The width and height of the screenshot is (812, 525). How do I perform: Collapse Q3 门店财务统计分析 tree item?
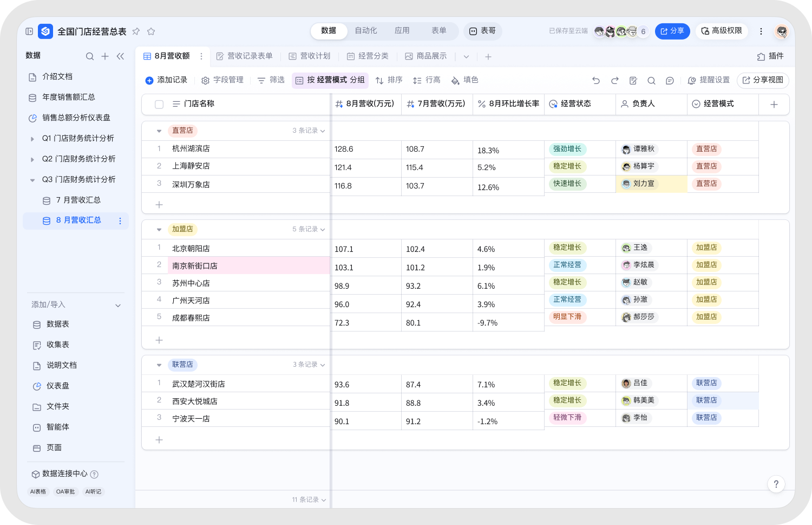click(32, 180)
